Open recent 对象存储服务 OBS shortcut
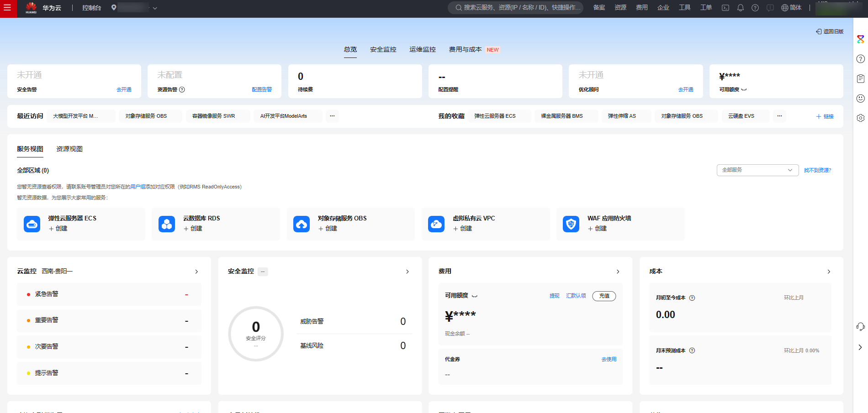Screen dimensions: 868x413 point(150,116)
